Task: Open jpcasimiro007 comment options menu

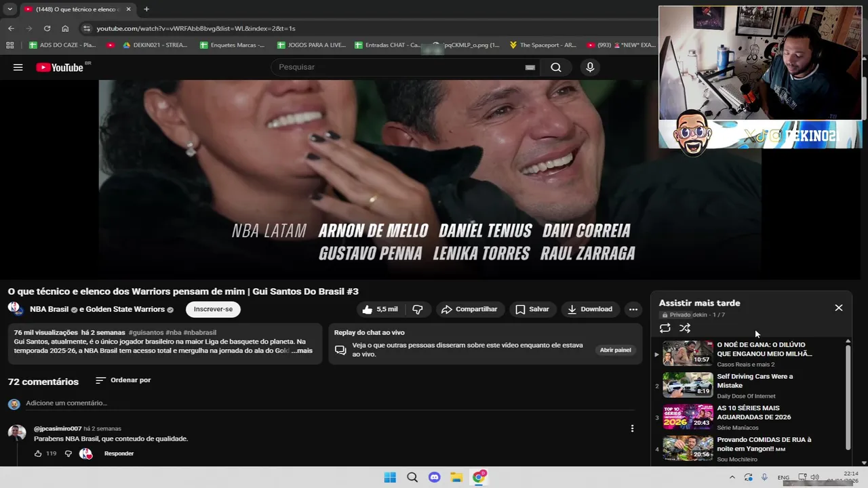Action: tap(632, 428)
